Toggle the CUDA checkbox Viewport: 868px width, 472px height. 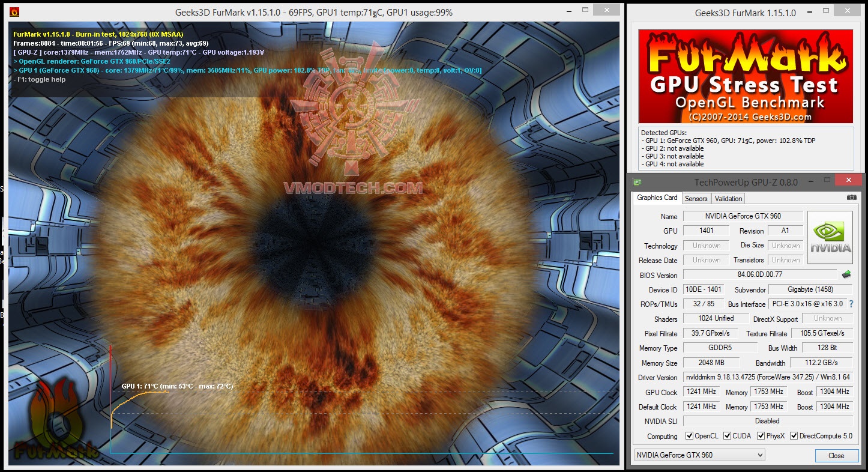pyautogui.click(x=728, y=436)
